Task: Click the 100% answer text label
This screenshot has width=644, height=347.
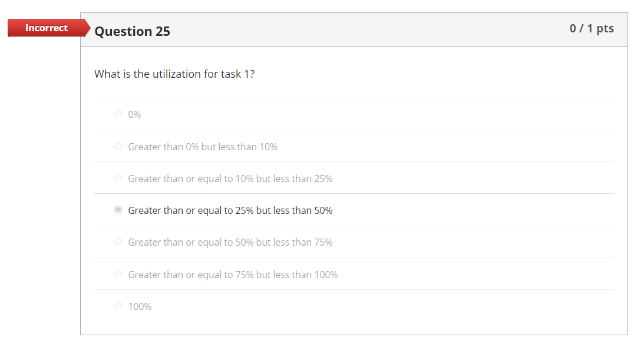Action: coord(140,305)
